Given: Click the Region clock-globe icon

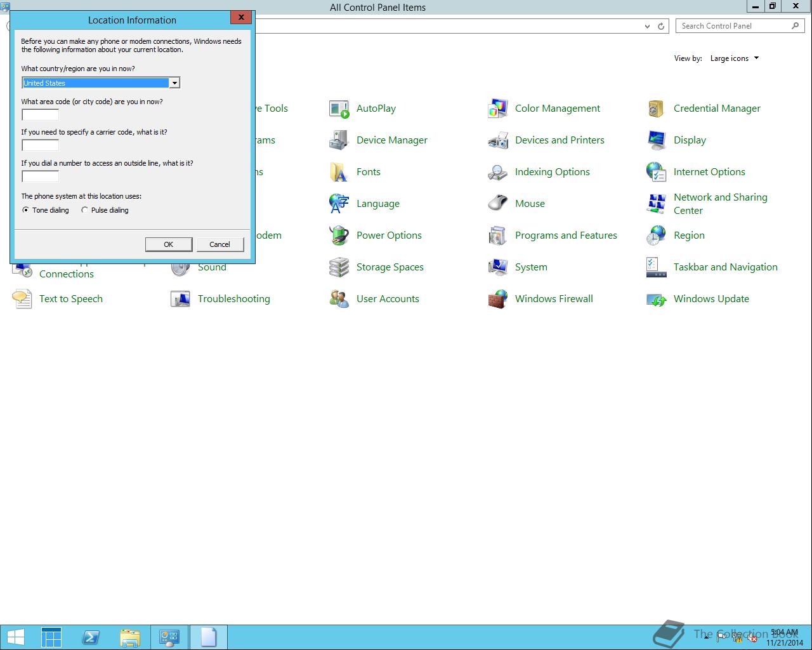Looking at the screenshot, I should point(656,235).
